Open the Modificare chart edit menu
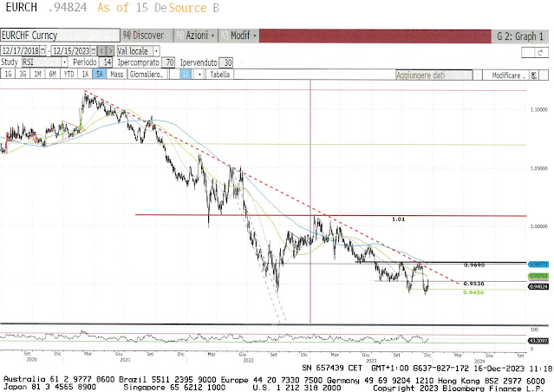 (508, 75)
